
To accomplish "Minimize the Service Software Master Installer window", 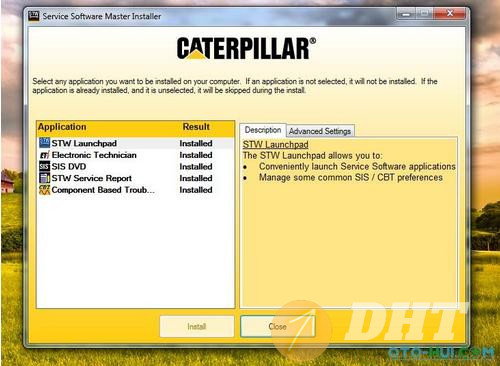I will (406, 14).
